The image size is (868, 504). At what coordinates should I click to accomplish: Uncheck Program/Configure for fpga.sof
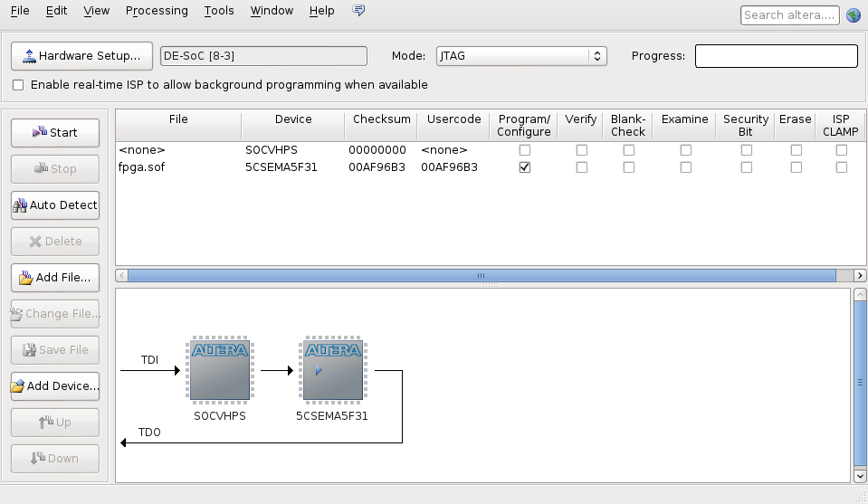(524, 167)
